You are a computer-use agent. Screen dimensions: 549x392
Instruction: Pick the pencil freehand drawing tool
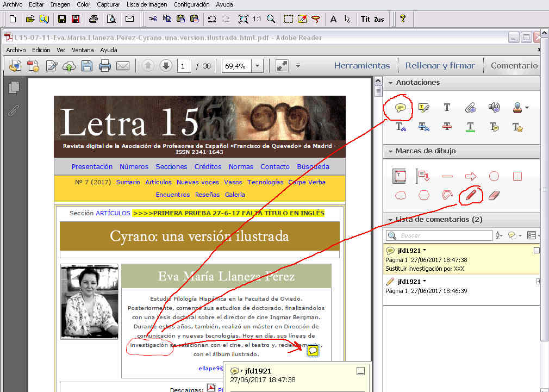click(470, 195)
